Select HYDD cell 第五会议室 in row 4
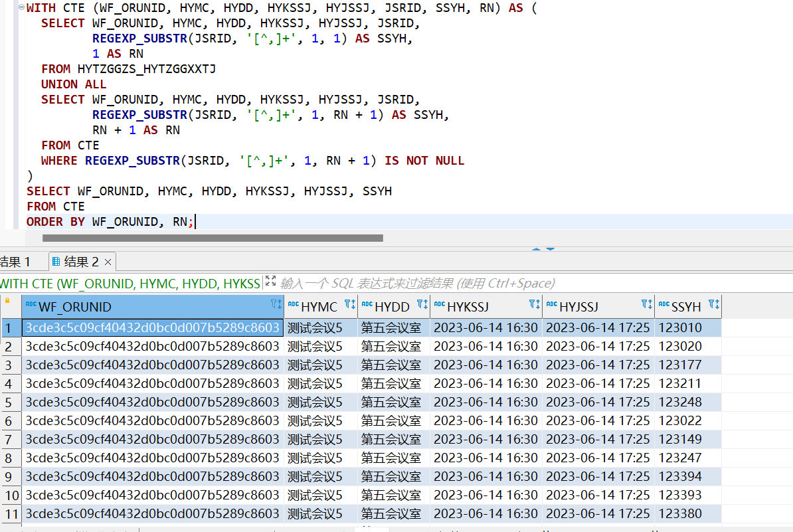Image resolution: width=793 pixels, height=532 pixels. (393, 383)
